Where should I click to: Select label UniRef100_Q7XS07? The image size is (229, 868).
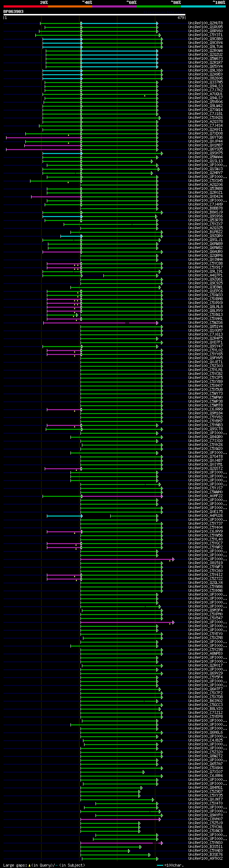point(205,772)
